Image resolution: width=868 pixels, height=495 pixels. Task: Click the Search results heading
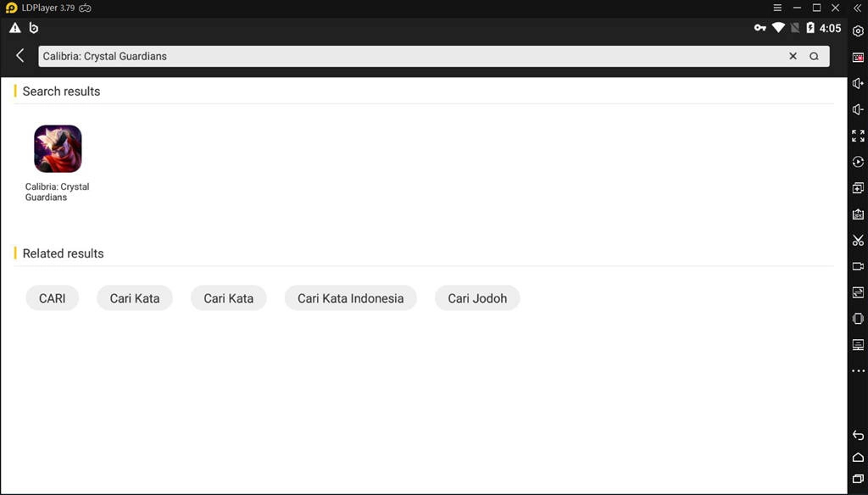coord(61,92)
